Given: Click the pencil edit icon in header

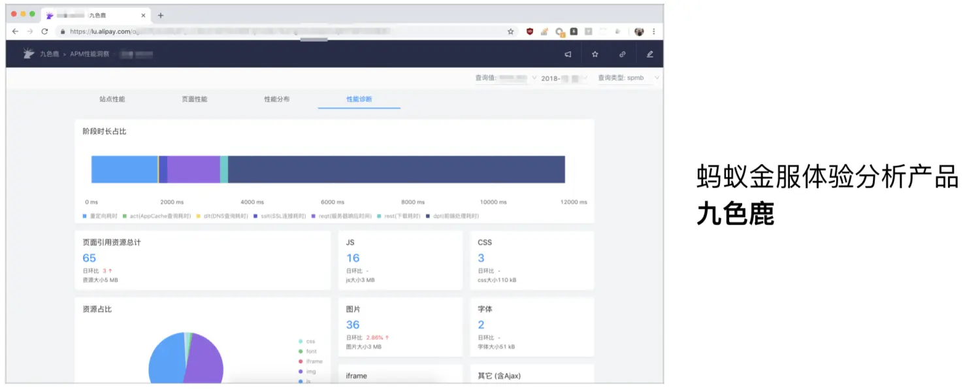Looking at the screenshot, I should click(x=649, y=54).
